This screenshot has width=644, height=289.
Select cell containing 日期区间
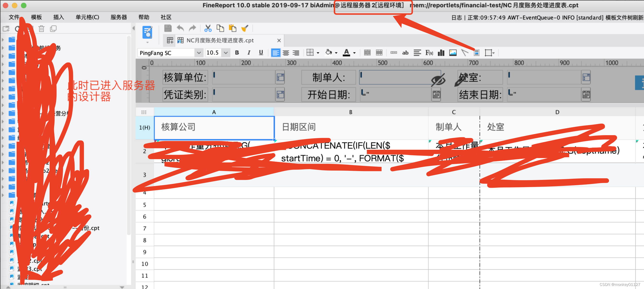point(351,127)
